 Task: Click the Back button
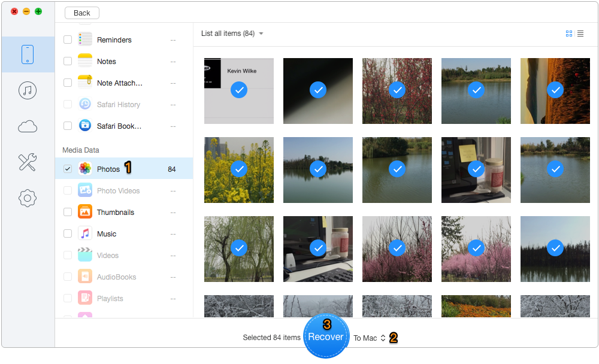click(x=81, y=13)
